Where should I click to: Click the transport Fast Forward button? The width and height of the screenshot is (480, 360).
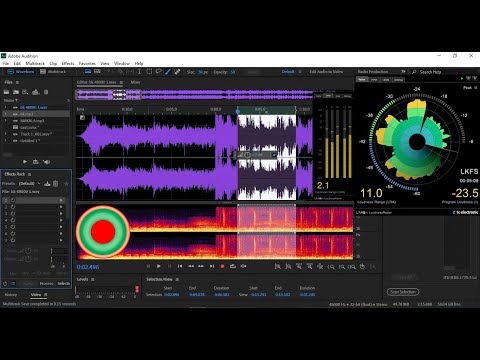[x=201, y=266]
